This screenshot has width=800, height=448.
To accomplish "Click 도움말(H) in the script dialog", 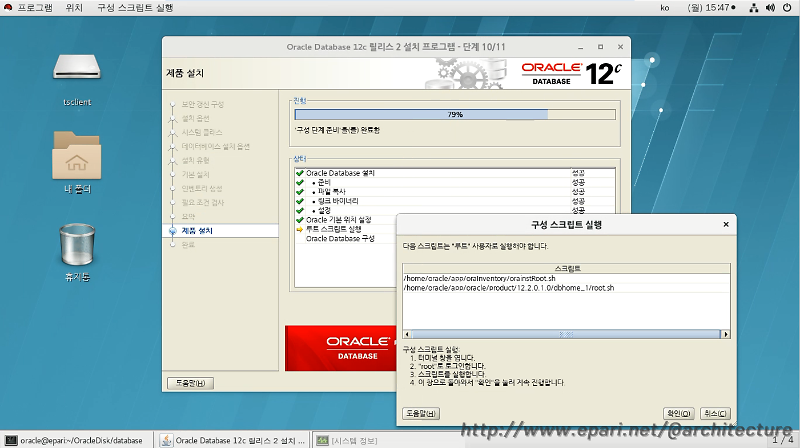I will click(x=421, y=413).
